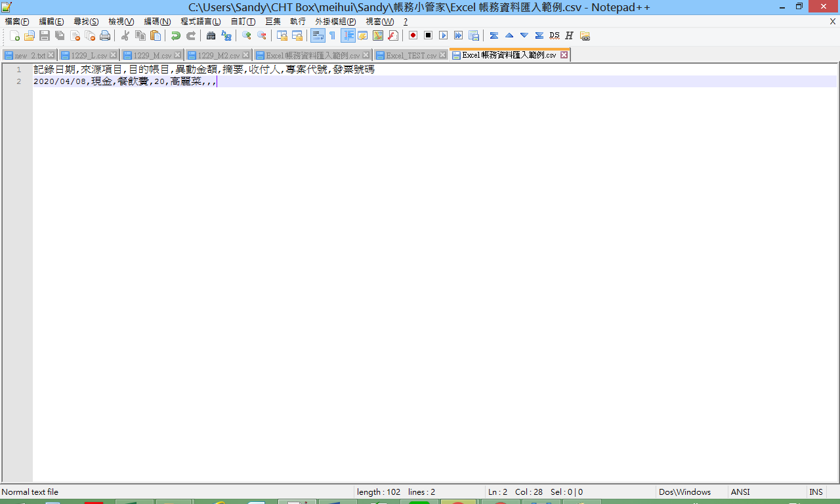Toggle synchronized horizontal scrolling
840x504 pixels.
(x=297, y=35)
